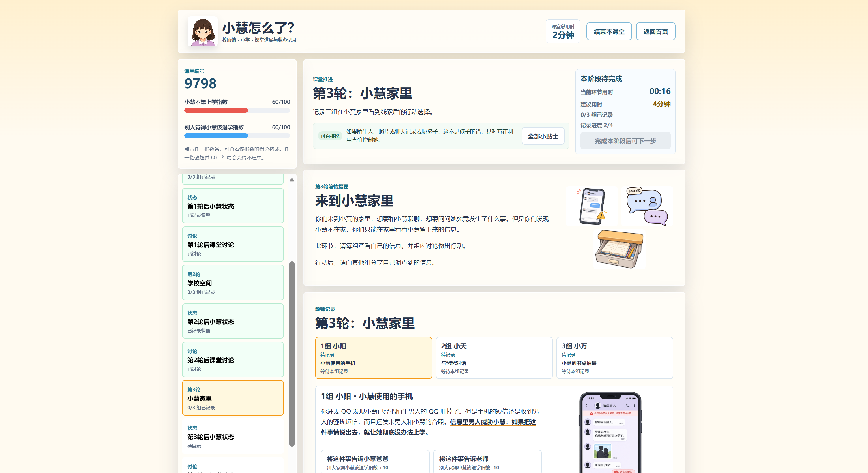This screenshot has height=473, width=868.
Task: Click the desk drawer with book illustration
Action: [x=619, y=249]
